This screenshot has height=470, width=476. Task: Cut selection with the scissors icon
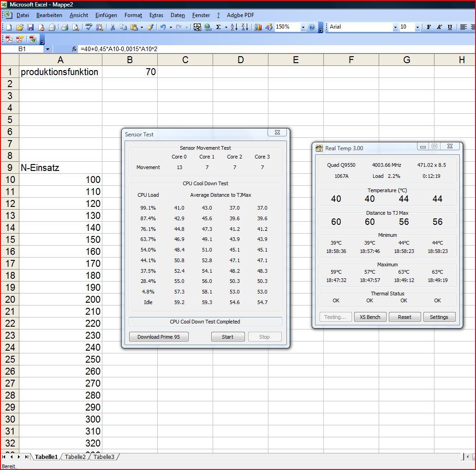[113, 27]
